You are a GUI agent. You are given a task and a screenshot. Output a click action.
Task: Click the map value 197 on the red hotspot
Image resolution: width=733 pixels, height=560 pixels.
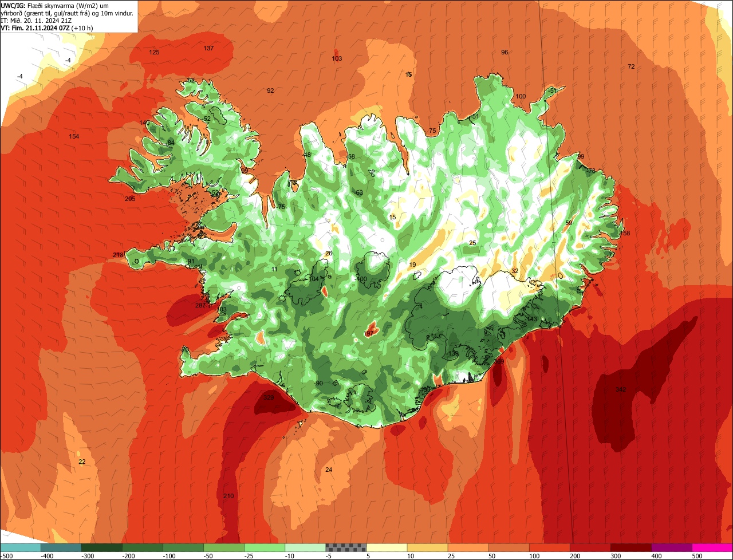pyautogui.click(x=369, y=333)
